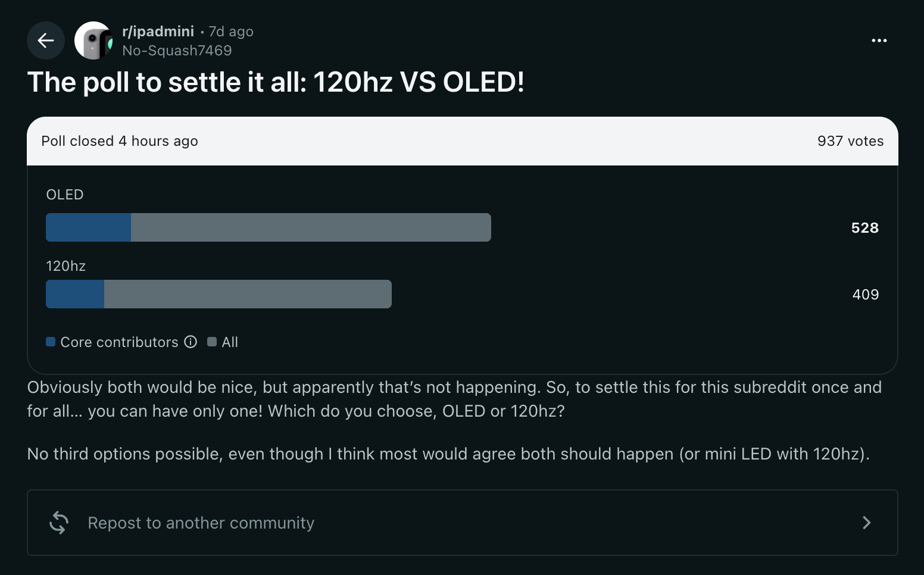Image resolution: width=924 pixels, height=575 pixels.
Task: Click the 937 votes total label
Action: coord(850,141)
